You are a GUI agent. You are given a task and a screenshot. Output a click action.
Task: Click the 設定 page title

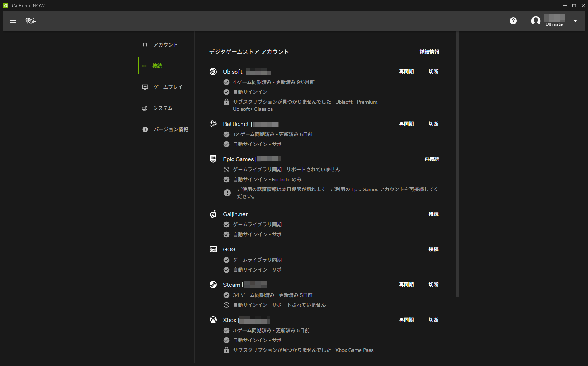tap(31, 21)
